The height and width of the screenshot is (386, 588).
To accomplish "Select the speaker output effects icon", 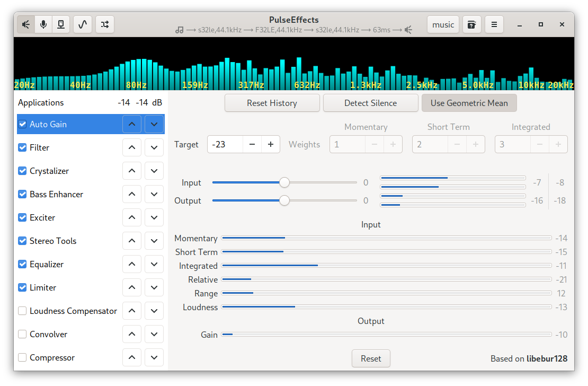I will coord(26,25).
